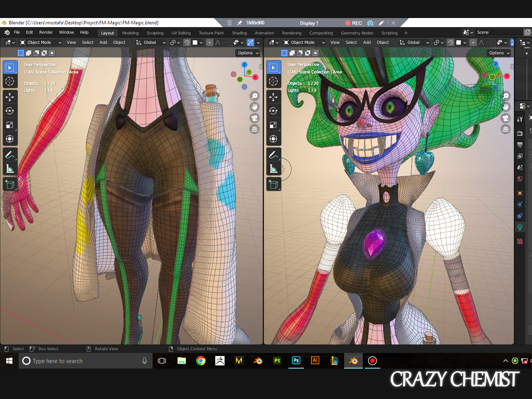
Task: Toggle snapping with the magnet icon
Action: tap(188, 42)
